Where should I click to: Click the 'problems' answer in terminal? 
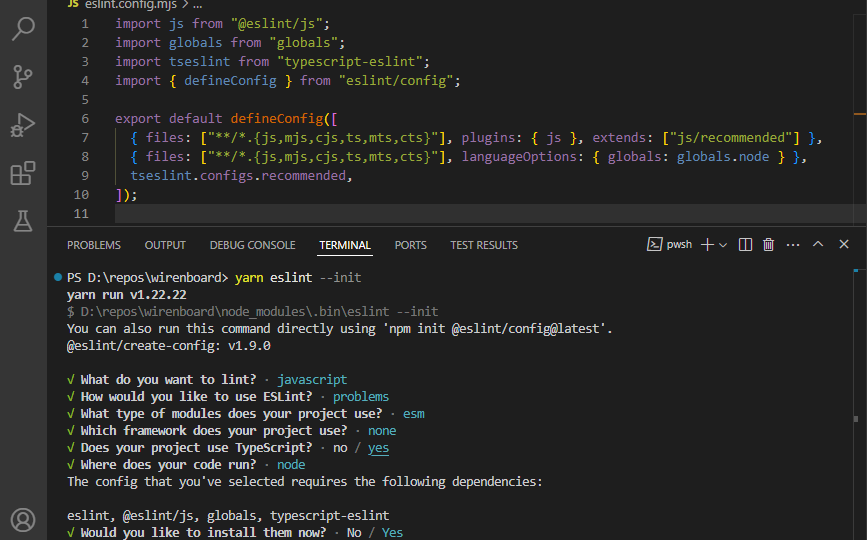361,397
